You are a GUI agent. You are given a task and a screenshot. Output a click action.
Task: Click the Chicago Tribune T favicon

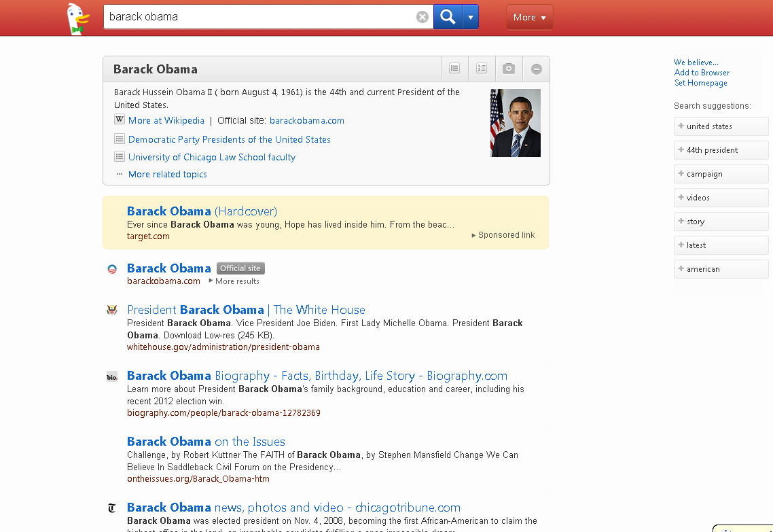pyautogui.click(x=112, y=508)
